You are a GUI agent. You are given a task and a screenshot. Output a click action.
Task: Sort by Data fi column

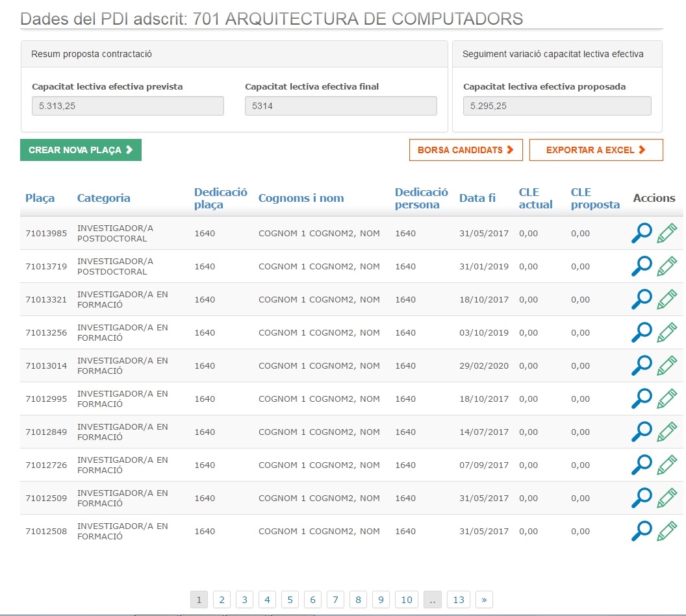click(x=477, y=199)
